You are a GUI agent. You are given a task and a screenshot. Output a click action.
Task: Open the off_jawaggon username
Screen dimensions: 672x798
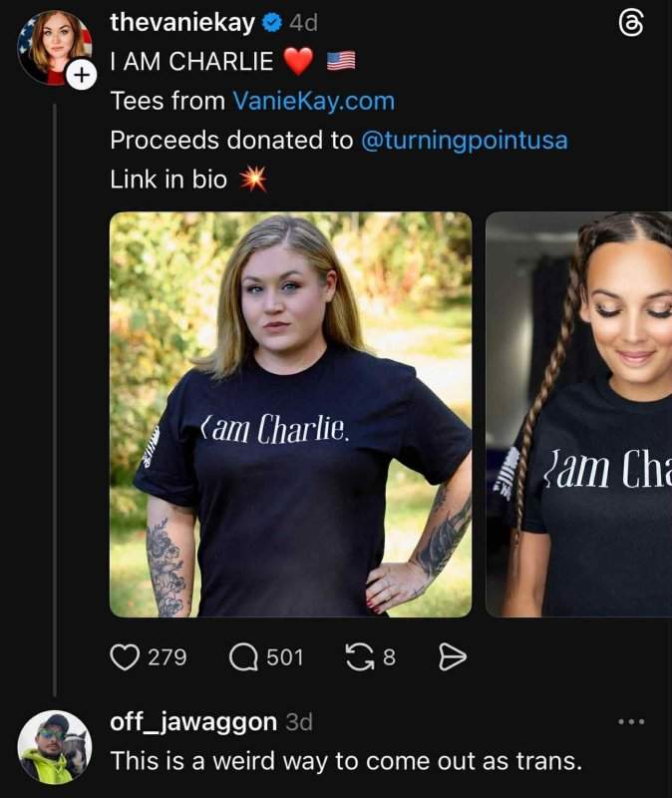pos(192,721)
